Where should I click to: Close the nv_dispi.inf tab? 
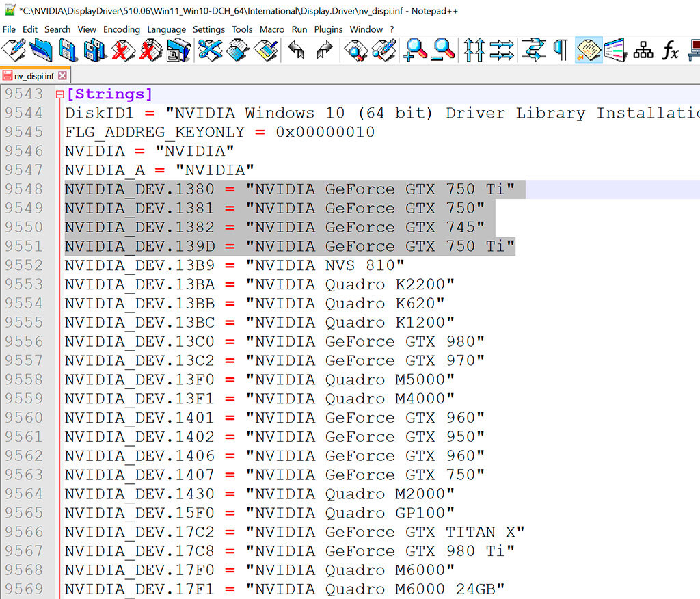click(x=62, y=75)
